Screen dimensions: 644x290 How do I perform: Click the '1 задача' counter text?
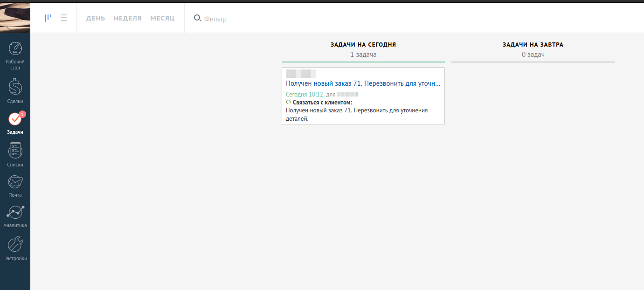[363, 55]
